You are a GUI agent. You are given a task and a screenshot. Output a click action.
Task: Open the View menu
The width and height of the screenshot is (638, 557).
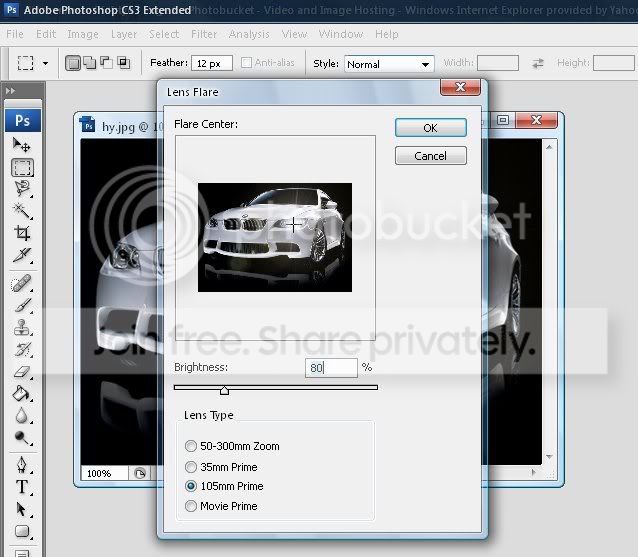point(295,34)
